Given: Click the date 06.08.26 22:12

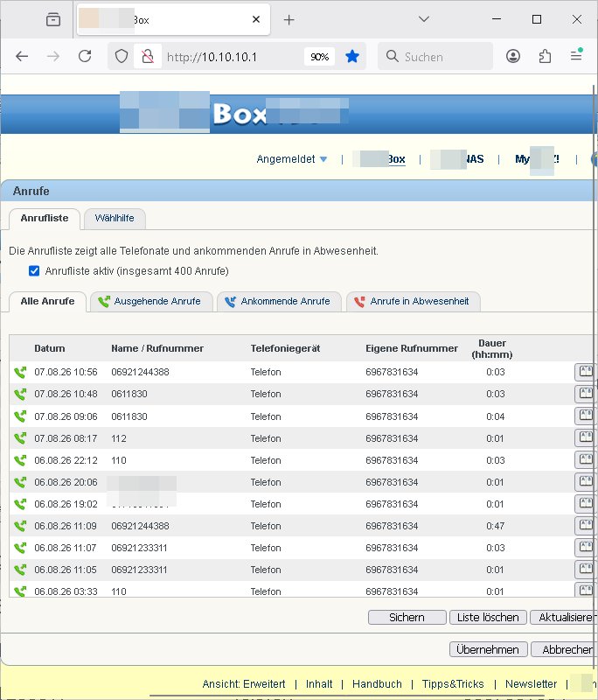Looking at the screenshot, I should 66,460.
